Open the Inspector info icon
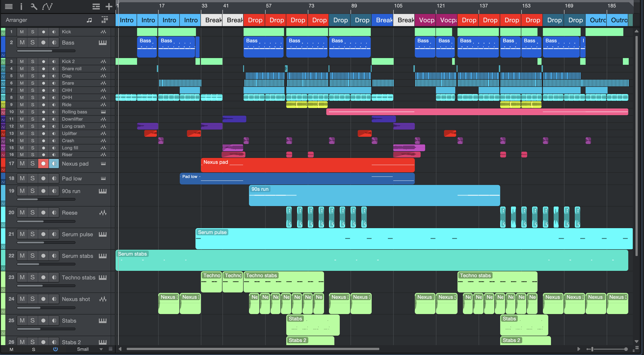The image size is (644, 355). point(21,7)
